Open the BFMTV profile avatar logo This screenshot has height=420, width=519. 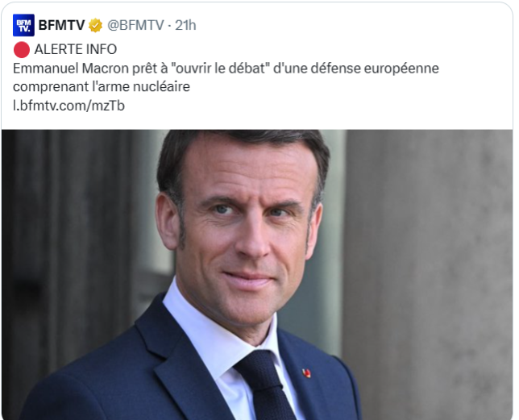coord(23,25)
